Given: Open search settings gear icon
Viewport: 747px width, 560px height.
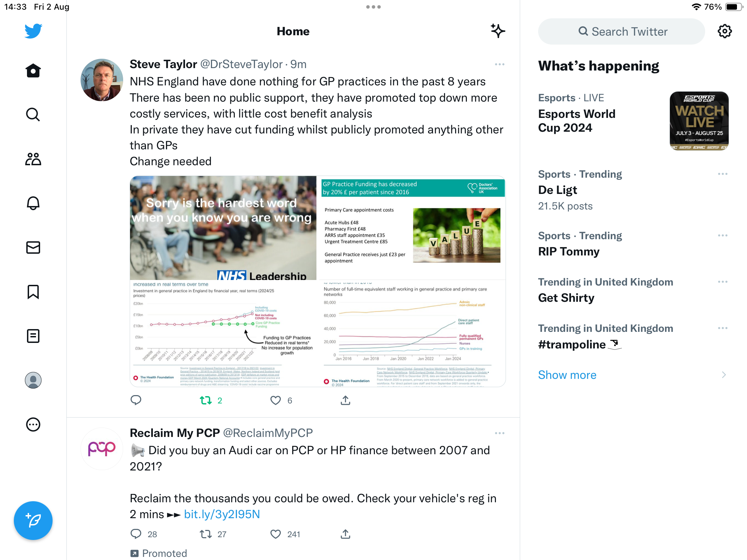Looking at the screenshot, I should tap(725, 31).
